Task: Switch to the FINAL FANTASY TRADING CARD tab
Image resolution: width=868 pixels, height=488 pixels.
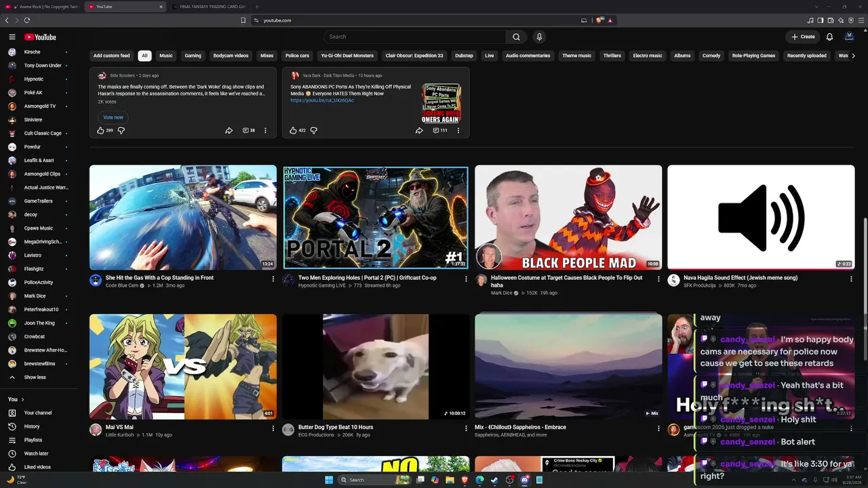Action: click(209, 7)
